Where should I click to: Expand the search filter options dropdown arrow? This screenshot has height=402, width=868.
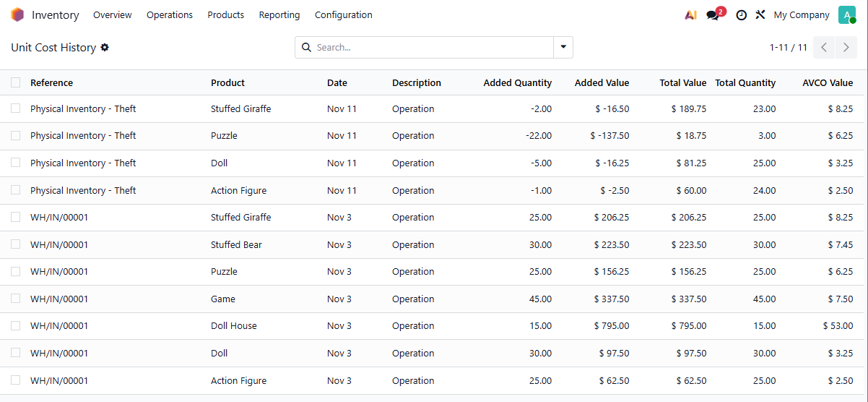tap(563, 48)
